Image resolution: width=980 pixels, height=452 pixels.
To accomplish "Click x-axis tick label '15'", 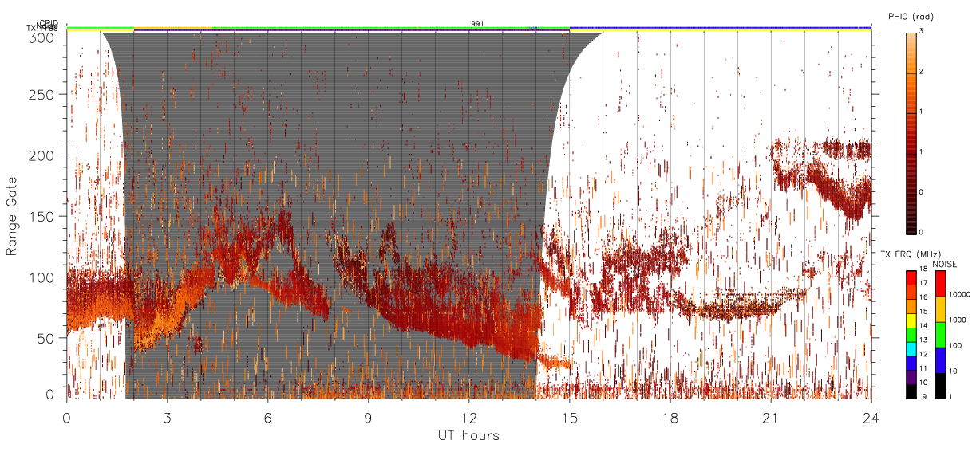I will (x=570, y=418).
